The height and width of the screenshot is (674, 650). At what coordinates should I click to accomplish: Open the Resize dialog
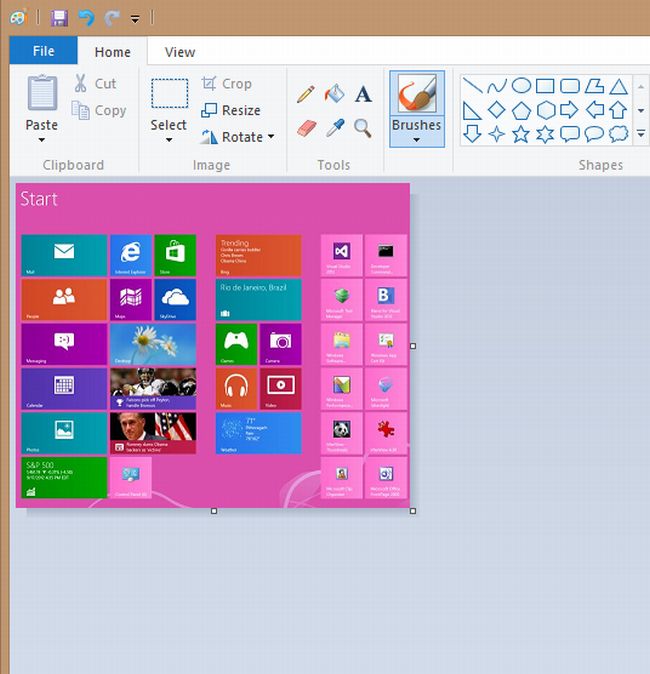[231, 110]
